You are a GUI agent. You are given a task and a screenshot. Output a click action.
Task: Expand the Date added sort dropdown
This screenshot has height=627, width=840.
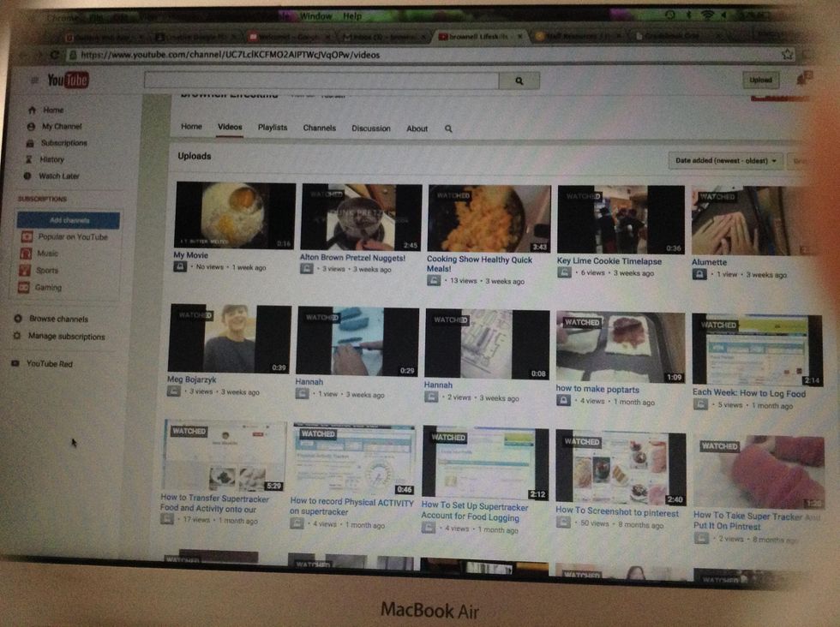(725, 160)
